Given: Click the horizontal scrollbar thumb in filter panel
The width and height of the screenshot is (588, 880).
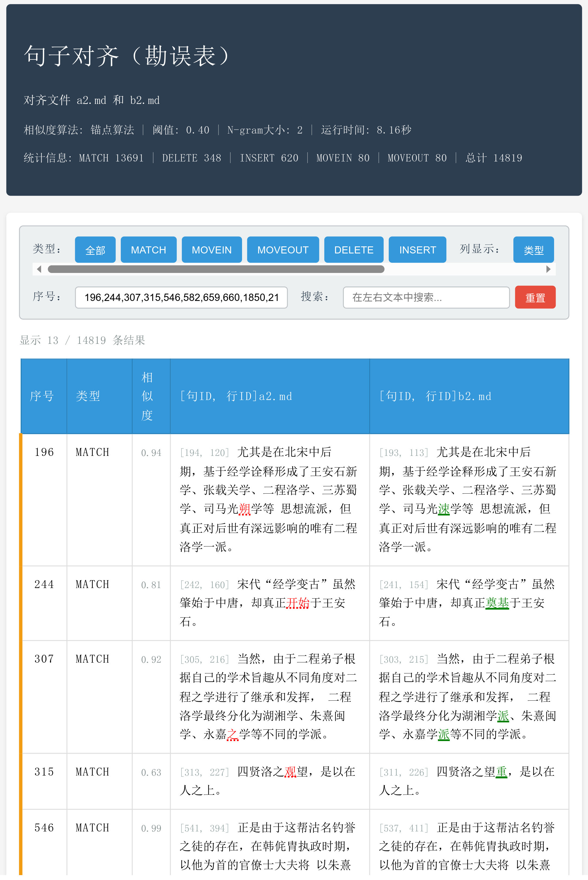Looking at the screenshot, I should coord(216,269).
